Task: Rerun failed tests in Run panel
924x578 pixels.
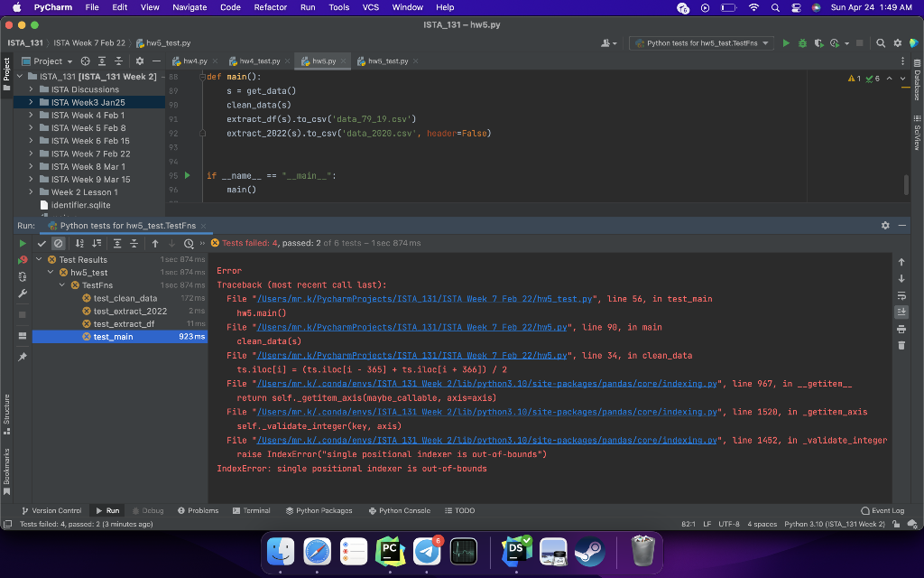Action: tap(23, 260)
